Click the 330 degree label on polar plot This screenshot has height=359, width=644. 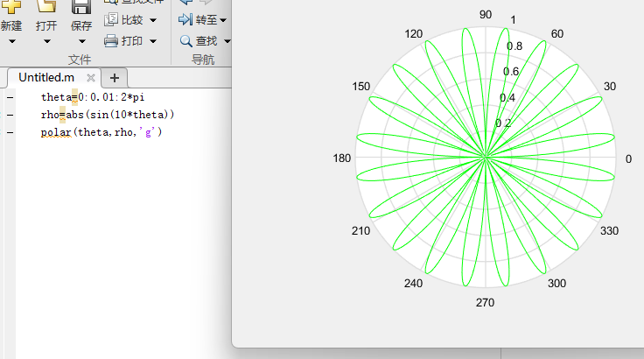pos(609,230)
